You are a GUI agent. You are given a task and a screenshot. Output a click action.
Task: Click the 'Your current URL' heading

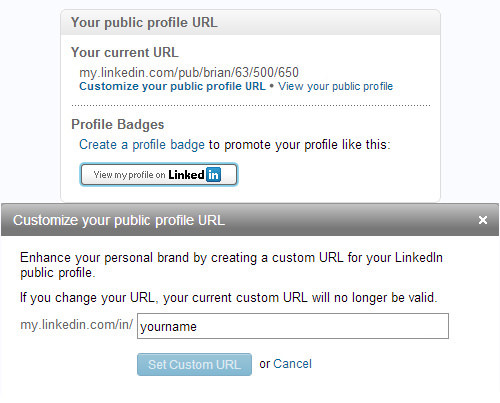[125, 52]
